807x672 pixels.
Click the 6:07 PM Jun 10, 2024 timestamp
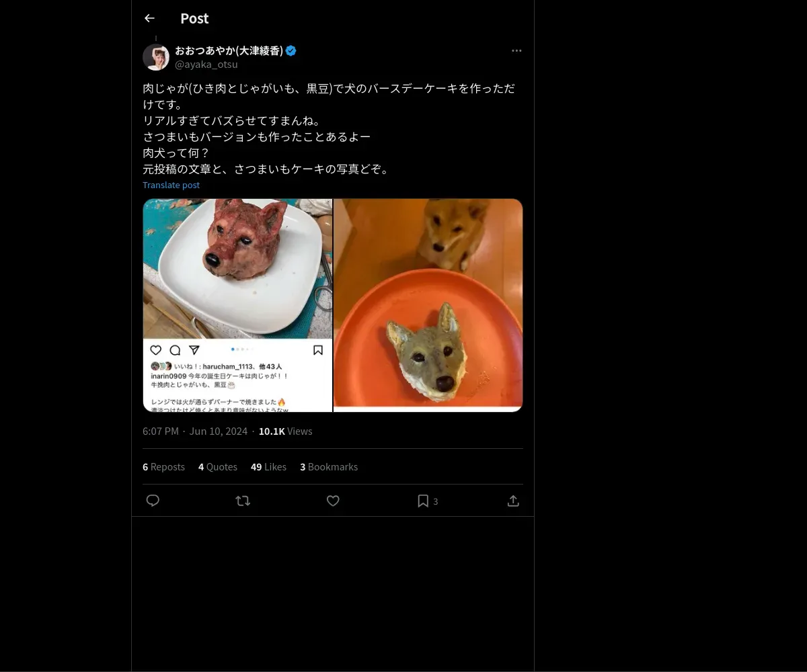point(195,431)
